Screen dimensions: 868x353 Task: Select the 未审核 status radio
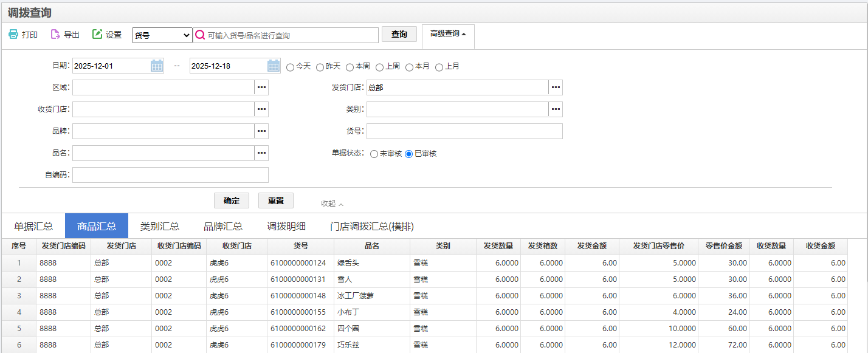click(x=374, y=154)
